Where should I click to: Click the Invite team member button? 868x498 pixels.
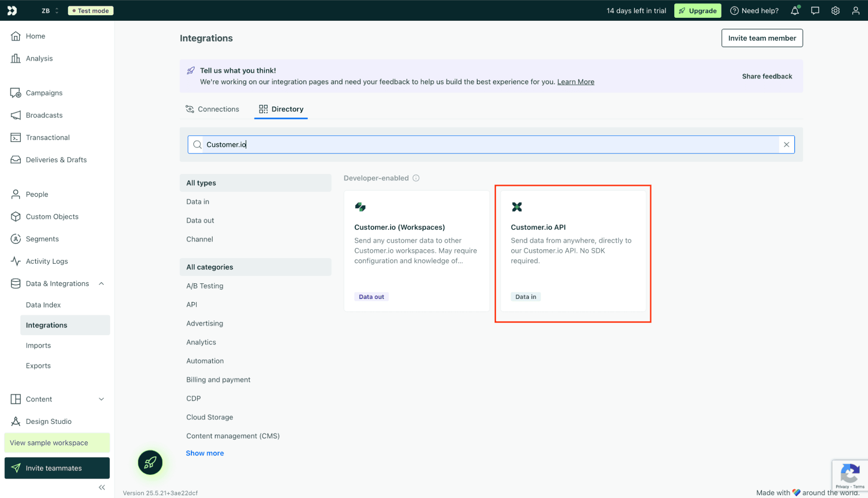762,38
